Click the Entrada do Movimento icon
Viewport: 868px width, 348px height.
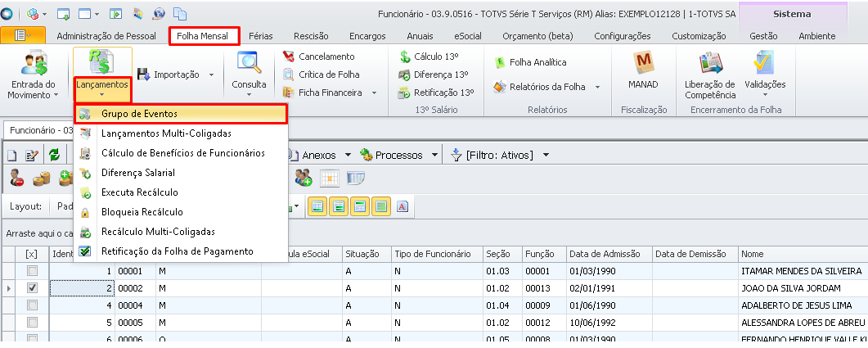34,62
